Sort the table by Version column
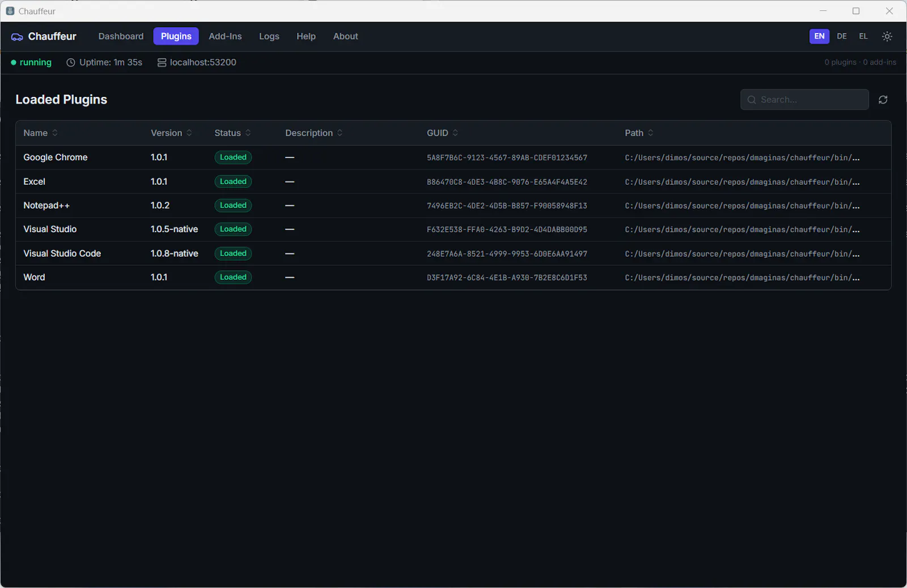Image resolution: width=907 pixels, height=588 pixels. click(x=171, y=133)
